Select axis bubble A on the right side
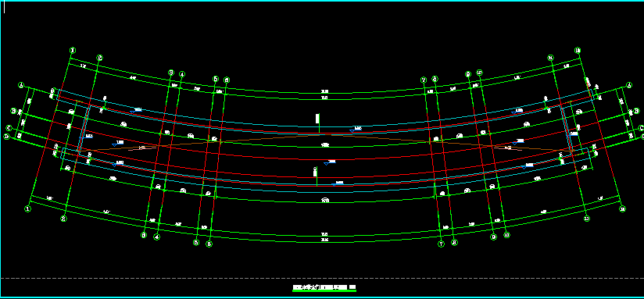This screenshot has width=644, height=299. [629, 85]
